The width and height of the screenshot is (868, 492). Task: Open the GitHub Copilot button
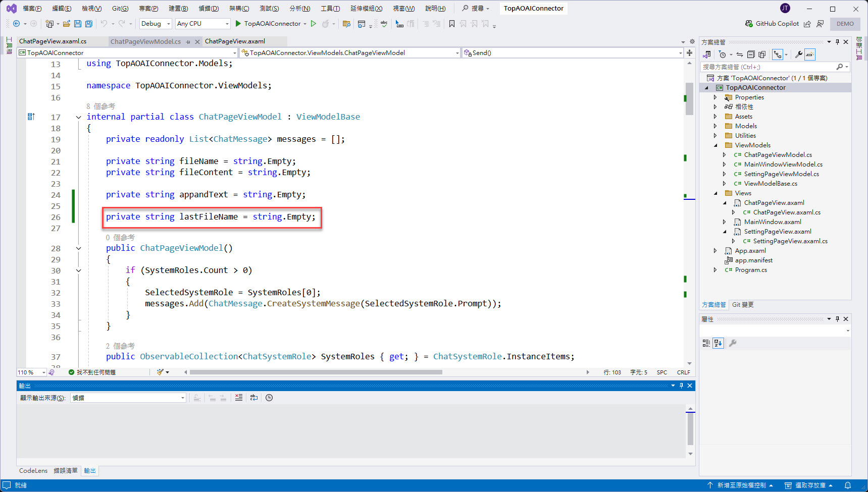772,24
